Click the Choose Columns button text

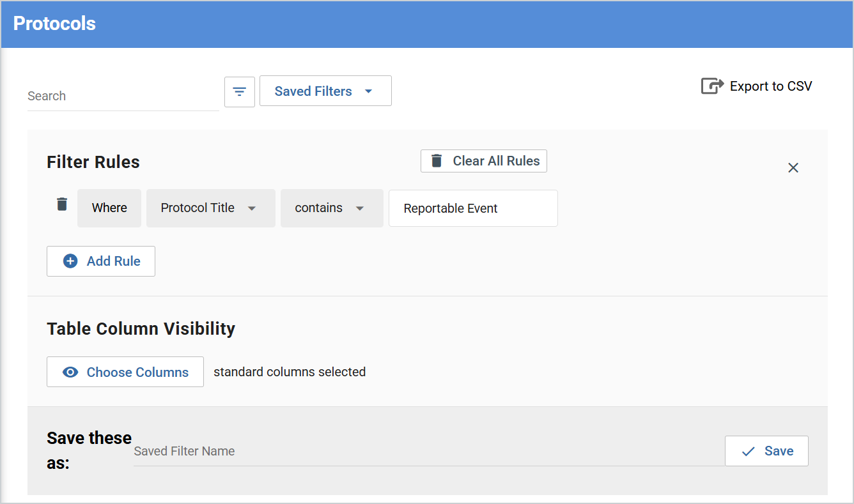tap(137, 372)
